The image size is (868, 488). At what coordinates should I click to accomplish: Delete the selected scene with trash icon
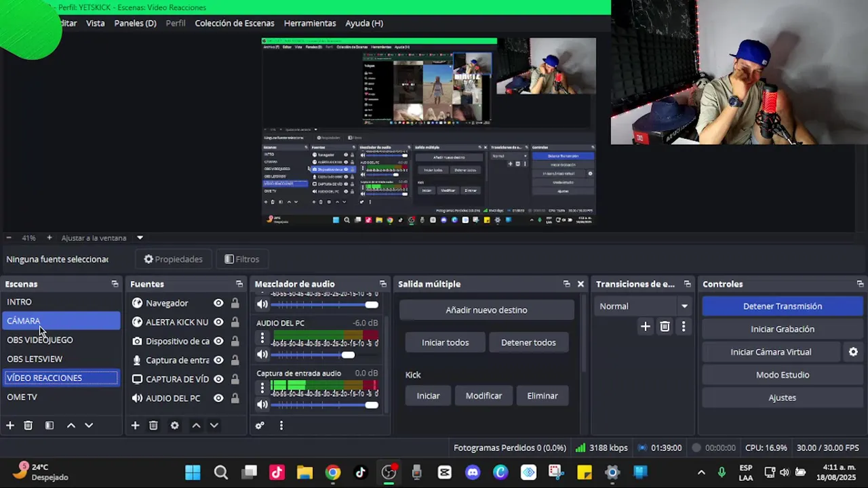tap(28, 426)
